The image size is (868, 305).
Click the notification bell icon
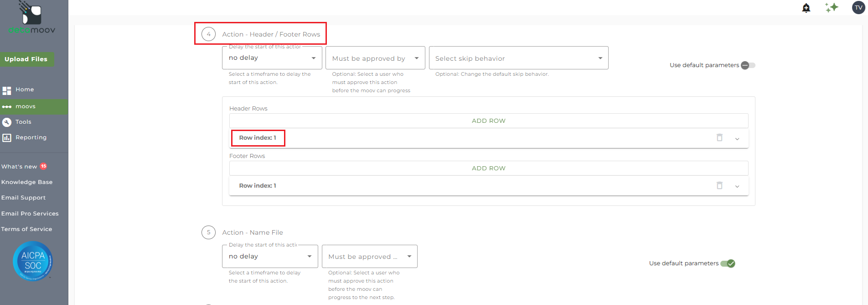(806, 8)
